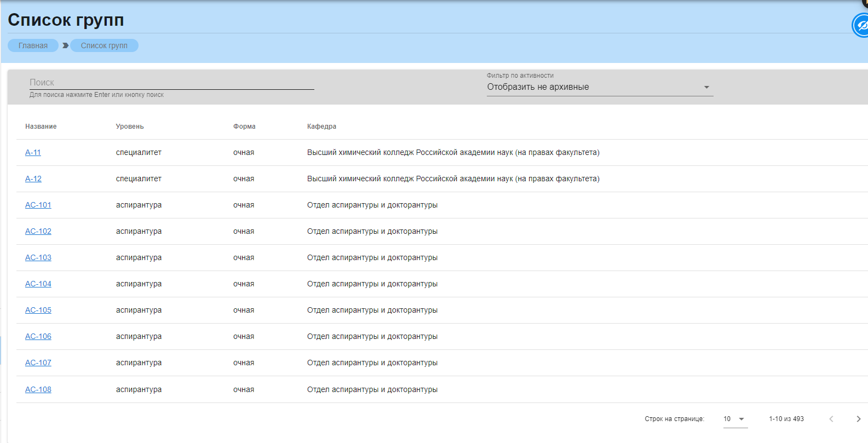Open group АС-106 link
868x443 pixels.
pyautogui.click(x=38, y=337)
